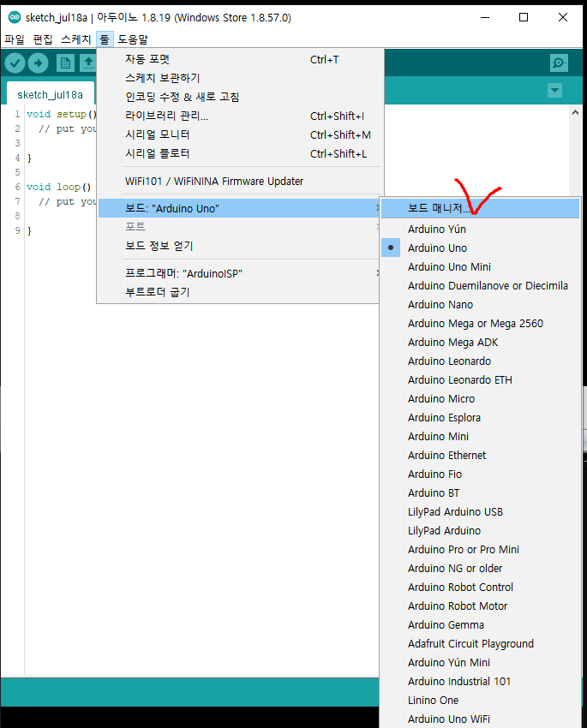
Task: Select Arduino Yún Mini board
Action: tap(480, 662)
